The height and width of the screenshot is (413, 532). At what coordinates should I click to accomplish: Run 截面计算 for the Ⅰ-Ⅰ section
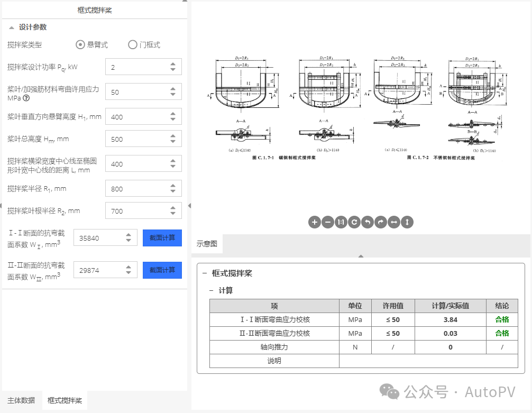(x=162, y=237)
